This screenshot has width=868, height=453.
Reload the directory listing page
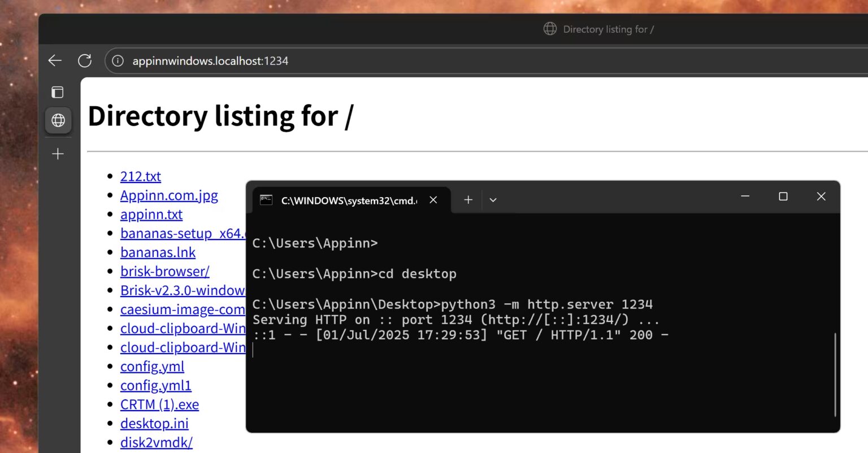(85, 60)
